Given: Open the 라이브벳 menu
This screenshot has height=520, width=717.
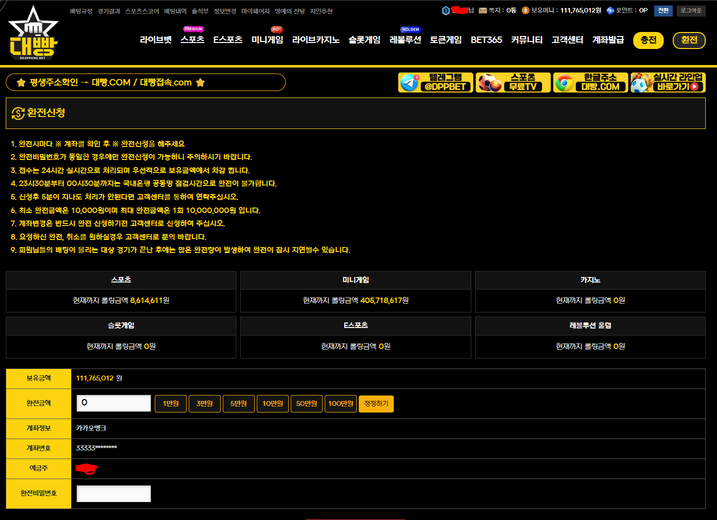Looking at the screenshot, I should (x=155, y=40).
